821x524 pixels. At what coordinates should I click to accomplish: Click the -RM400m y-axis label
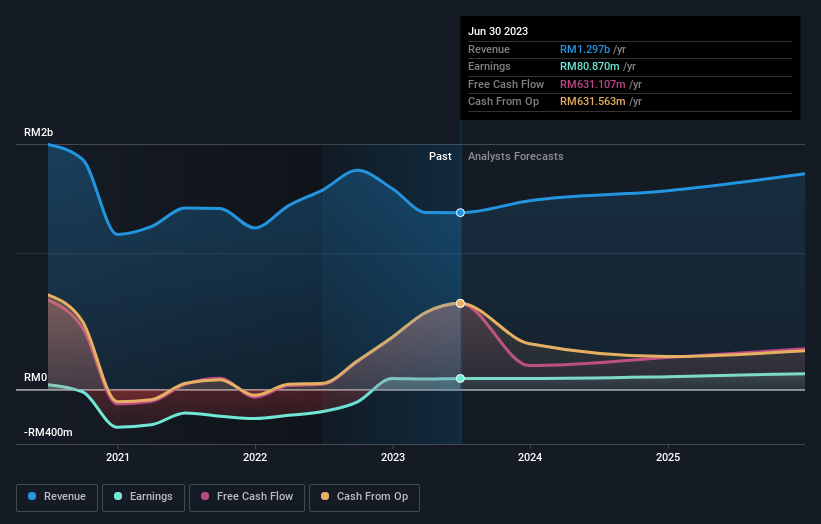48,432
